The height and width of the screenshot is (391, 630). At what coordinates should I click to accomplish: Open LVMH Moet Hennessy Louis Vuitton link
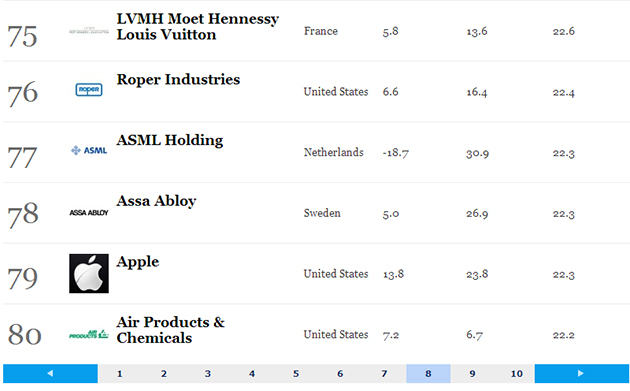point(198,27)
